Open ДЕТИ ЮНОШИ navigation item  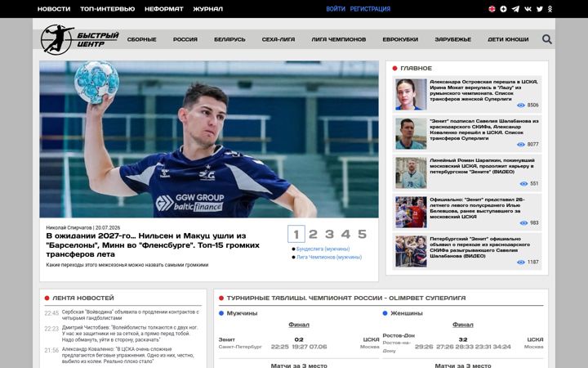click(x=508, y=39)
